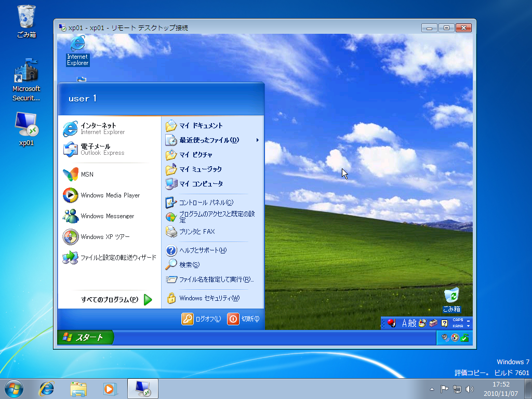532x399 pixels.
Task: Toggle KANA on the language bar
Action: pos(458,326)
